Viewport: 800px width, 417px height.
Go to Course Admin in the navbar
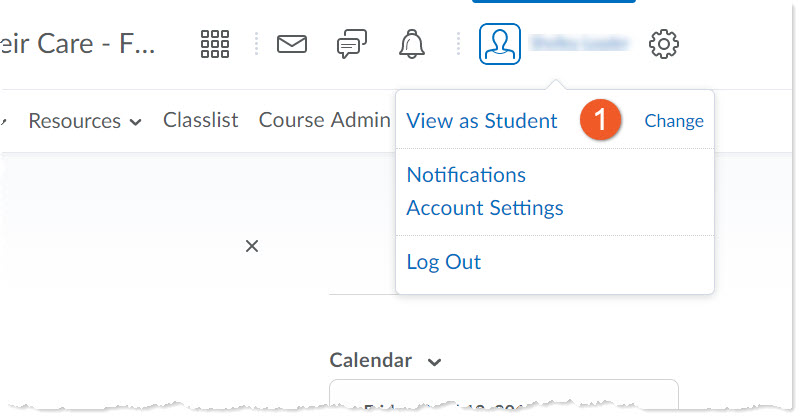tap(324, 120)
